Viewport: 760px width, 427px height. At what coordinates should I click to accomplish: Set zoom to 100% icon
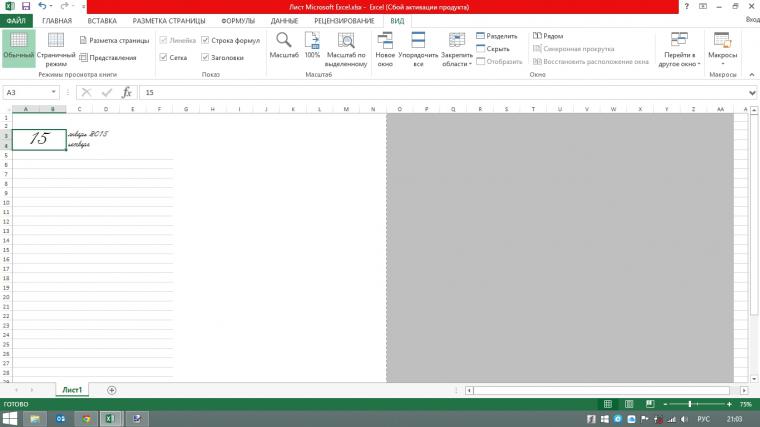click(312, 45)
